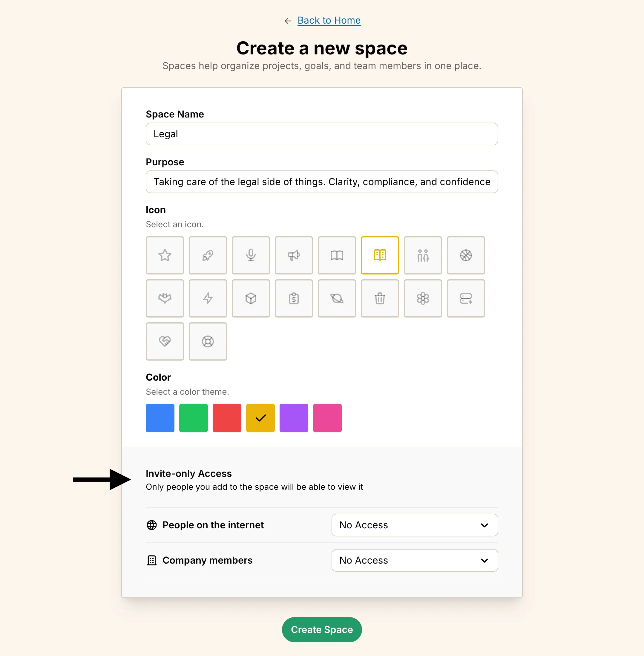Select the trash/delete icon
Screen dimensions: 644x656
pyautogui.click(x=380, y=298)
